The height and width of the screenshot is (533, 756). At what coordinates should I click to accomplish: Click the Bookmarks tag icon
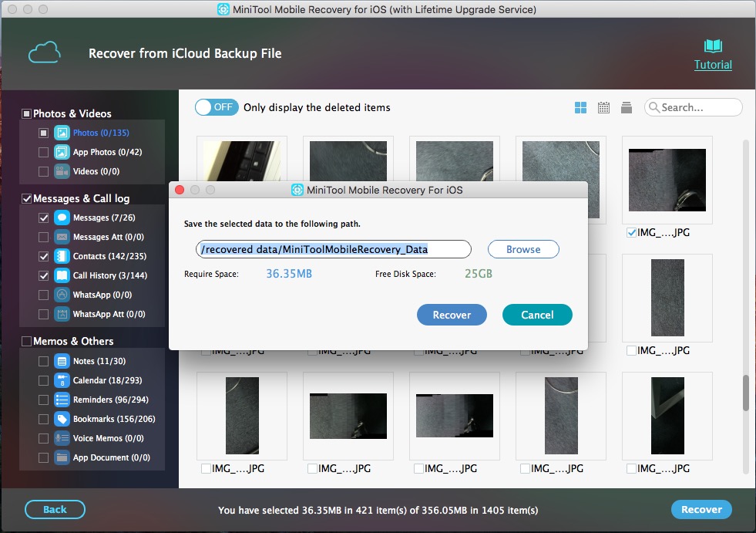click(x=62, y=419)
